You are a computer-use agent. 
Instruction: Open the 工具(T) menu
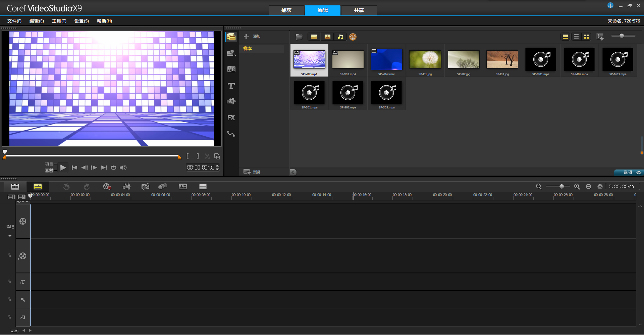(x=59, y=21)
